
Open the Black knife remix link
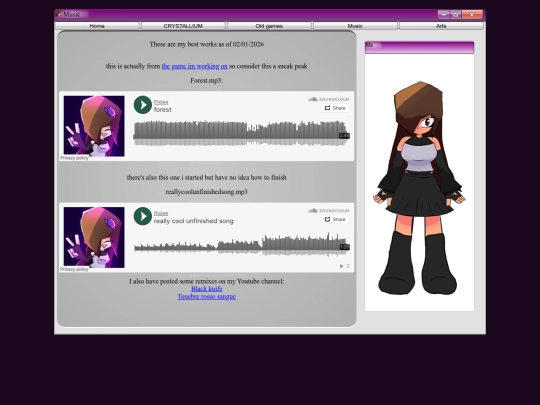click(x=207, y=289)
